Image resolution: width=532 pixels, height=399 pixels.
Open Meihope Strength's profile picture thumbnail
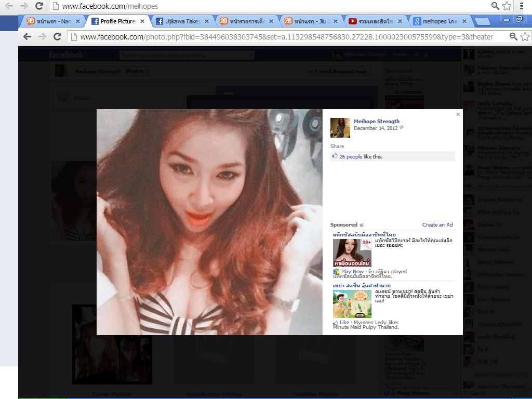click(x=340, y=128)
